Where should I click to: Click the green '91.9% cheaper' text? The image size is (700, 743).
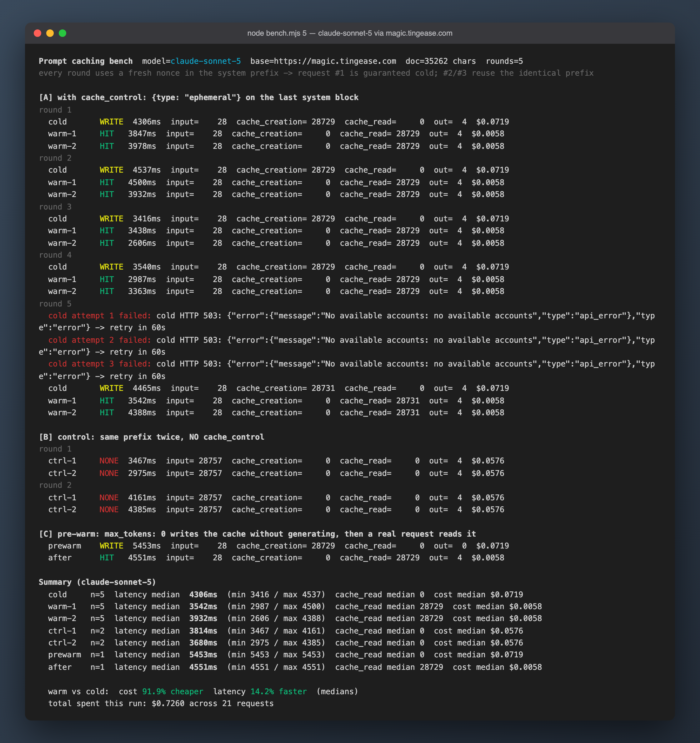coord(172,691)
